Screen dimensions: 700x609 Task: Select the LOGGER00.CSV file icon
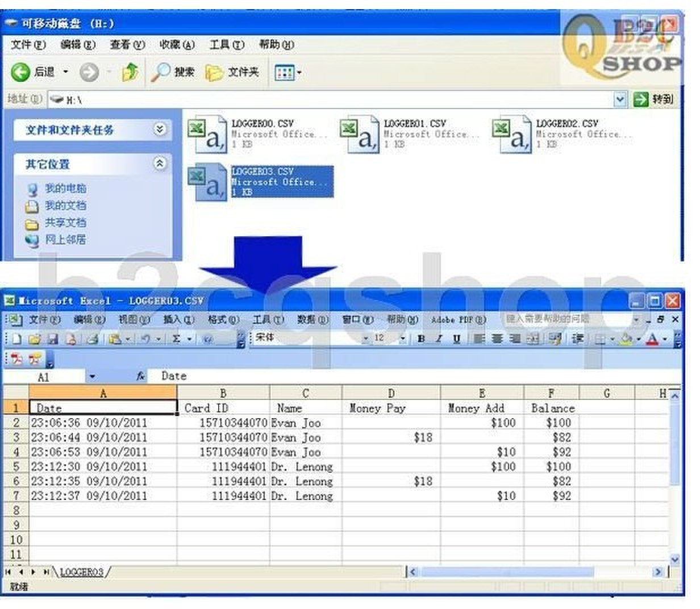tap(207, 135)
